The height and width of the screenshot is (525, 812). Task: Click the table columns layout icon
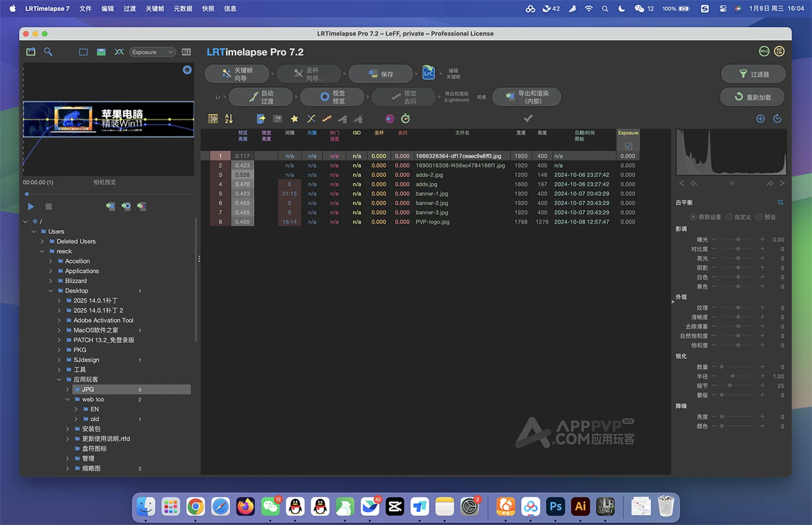pos(213,118)
